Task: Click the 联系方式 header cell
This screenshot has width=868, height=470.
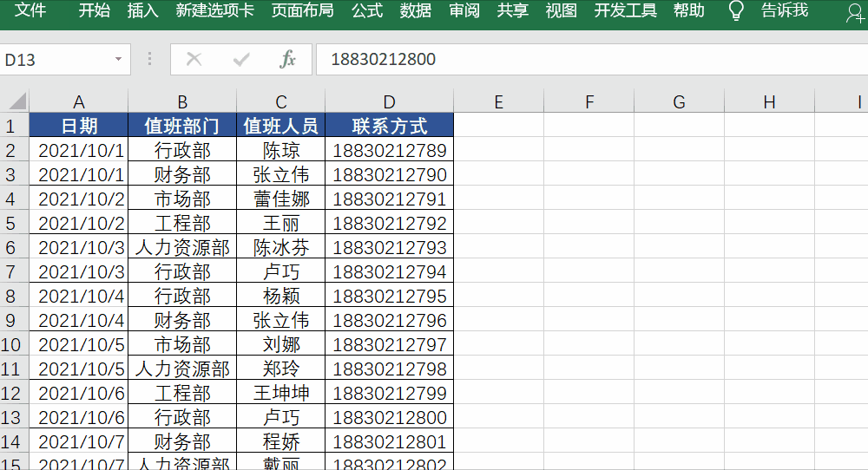Action: [x=389, y=126]
